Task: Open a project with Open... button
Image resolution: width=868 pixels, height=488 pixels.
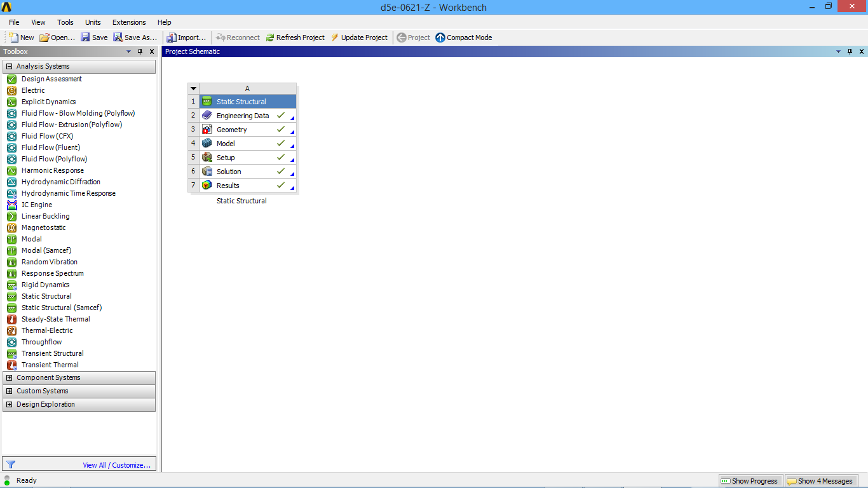Action: tap(57, 37)
